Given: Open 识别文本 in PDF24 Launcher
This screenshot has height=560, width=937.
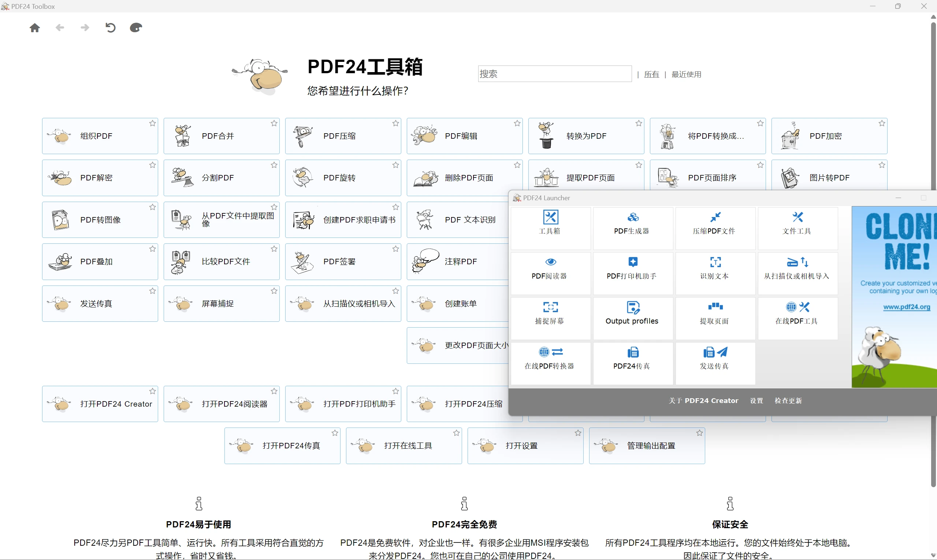Looking at the screenshot, I should point(715,273).
